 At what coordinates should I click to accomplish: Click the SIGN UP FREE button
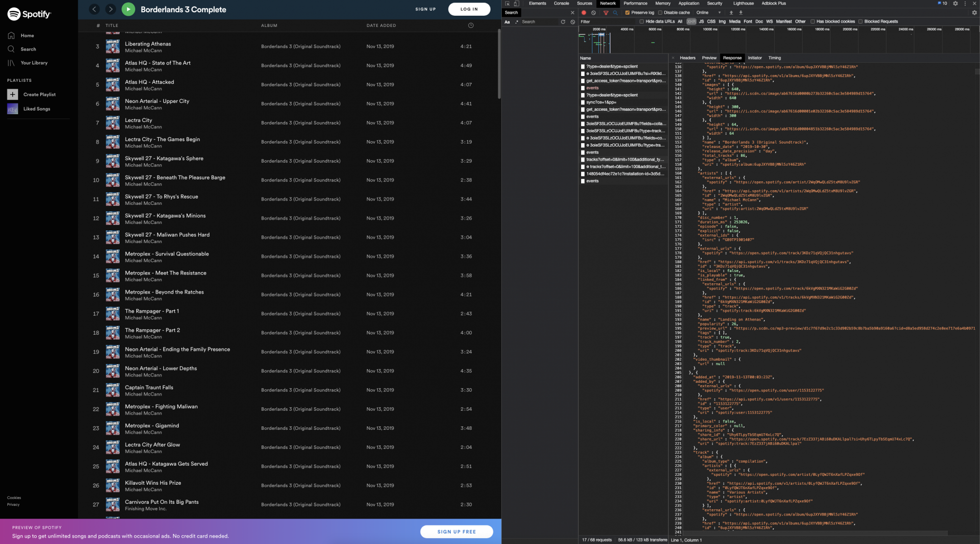456,532
